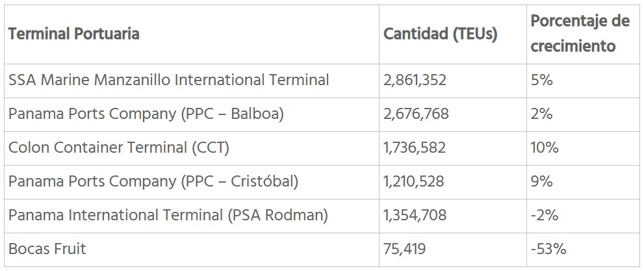Select the SSA Marine Manzanillo International Terminal cell
The image size is (644, 271).
pyautogui.click(x=168, y=80)
